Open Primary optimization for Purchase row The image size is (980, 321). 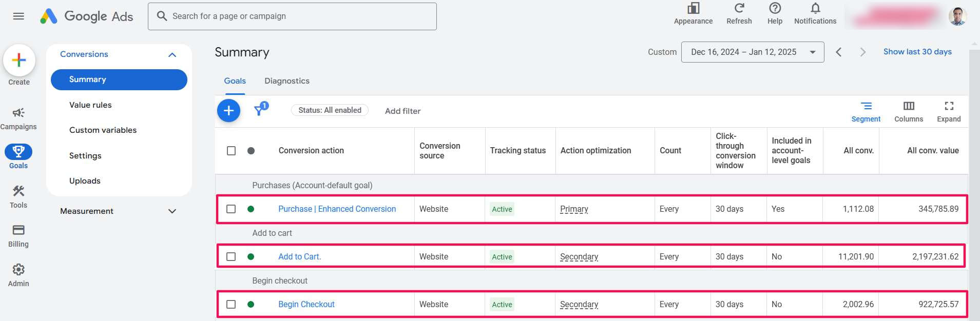click(574, 209)
